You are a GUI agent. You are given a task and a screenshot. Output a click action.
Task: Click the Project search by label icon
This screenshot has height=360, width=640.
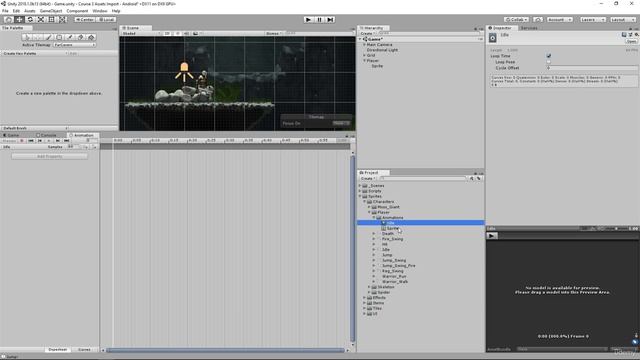coord(479,178)
